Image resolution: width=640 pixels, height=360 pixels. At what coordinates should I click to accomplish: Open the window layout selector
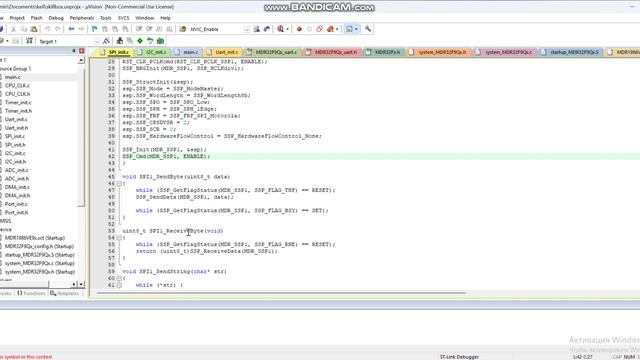pos(349,29)
